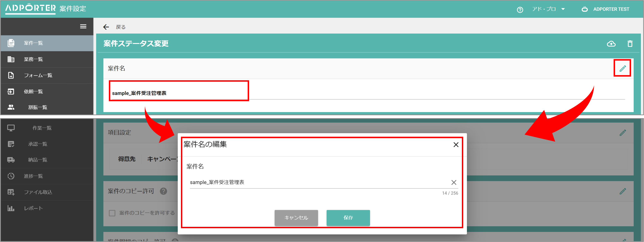Select 納品一覧 sidebar entry

(x=47, y=160)
